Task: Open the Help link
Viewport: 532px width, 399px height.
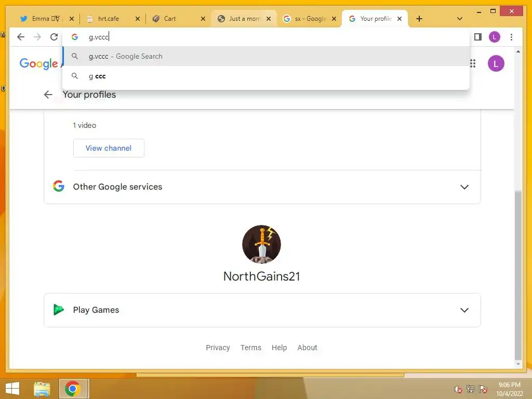Action: tap(279, 348)
